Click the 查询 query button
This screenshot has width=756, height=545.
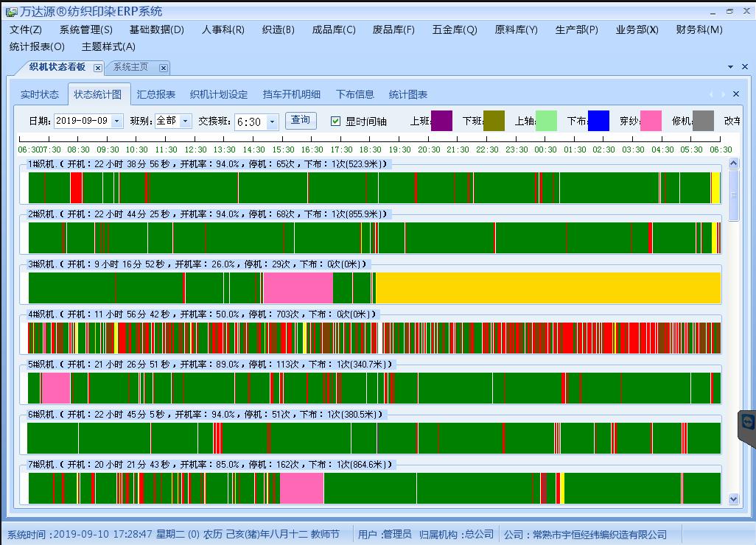click(x=301, y=120)
